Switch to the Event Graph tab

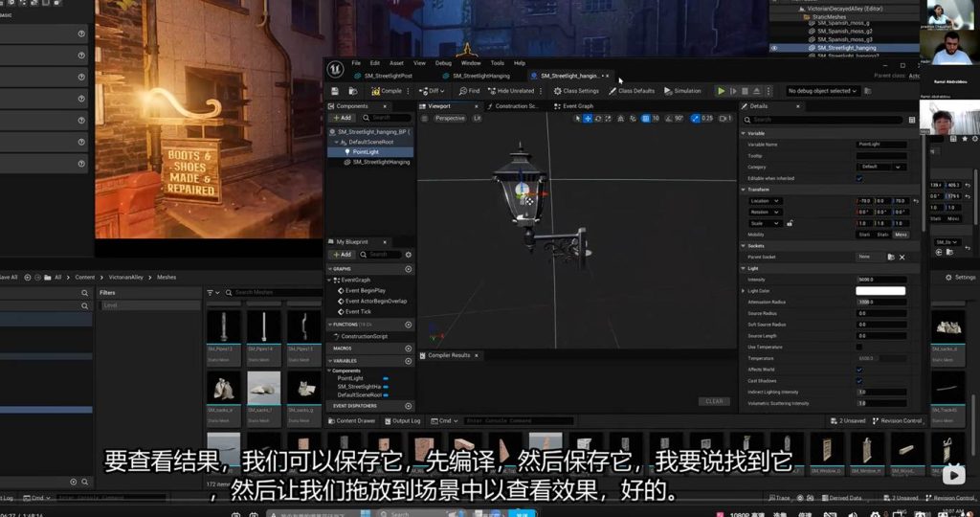pos(577,105)
